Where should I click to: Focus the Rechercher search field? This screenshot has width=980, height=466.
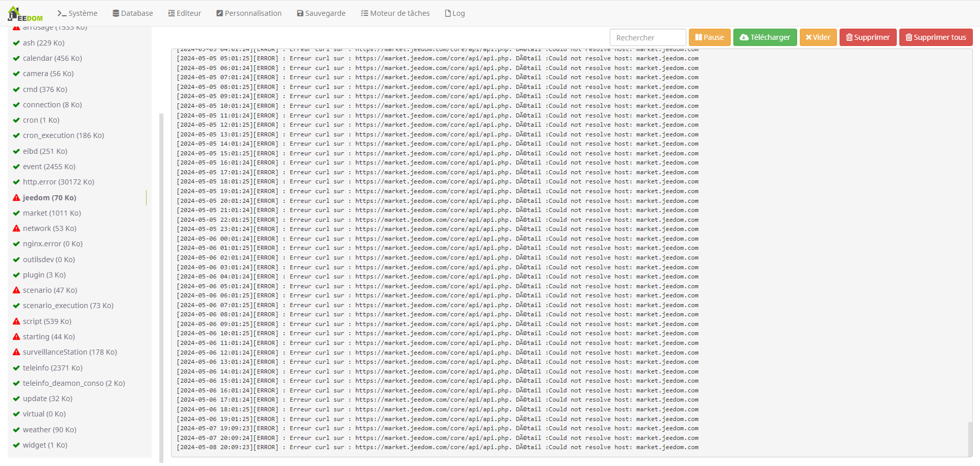(x=648, y=37)
